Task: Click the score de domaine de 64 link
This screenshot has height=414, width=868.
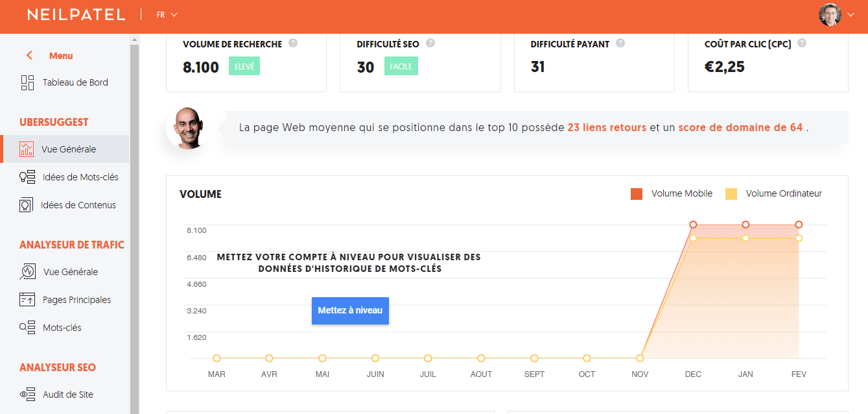Action: 741,127
